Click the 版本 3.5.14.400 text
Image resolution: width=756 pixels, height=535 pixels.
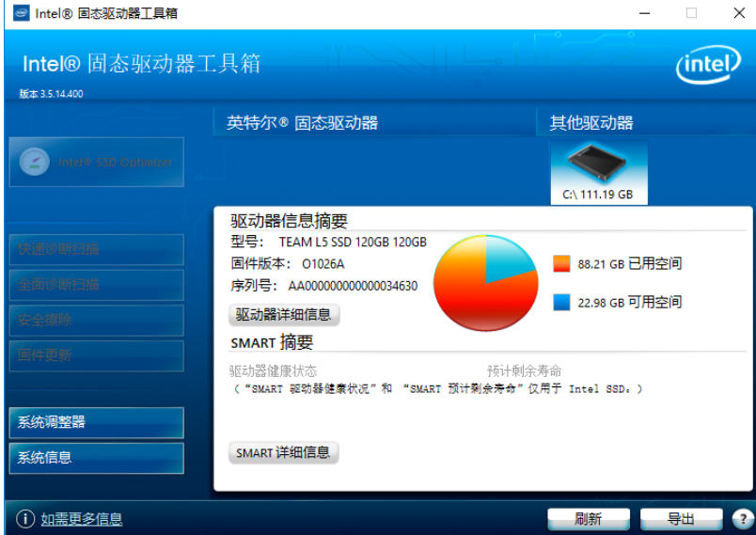click(51, 94)
